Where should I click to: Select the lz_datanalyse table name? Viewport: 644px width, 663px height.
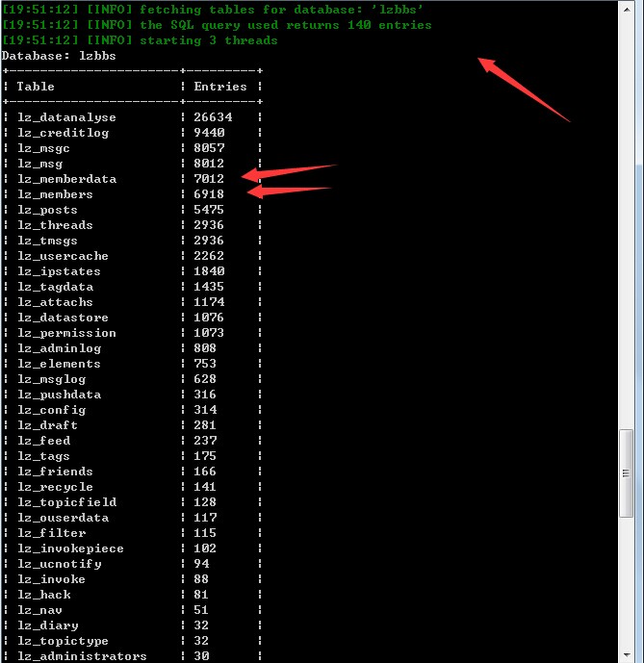[x=66, y=117]
